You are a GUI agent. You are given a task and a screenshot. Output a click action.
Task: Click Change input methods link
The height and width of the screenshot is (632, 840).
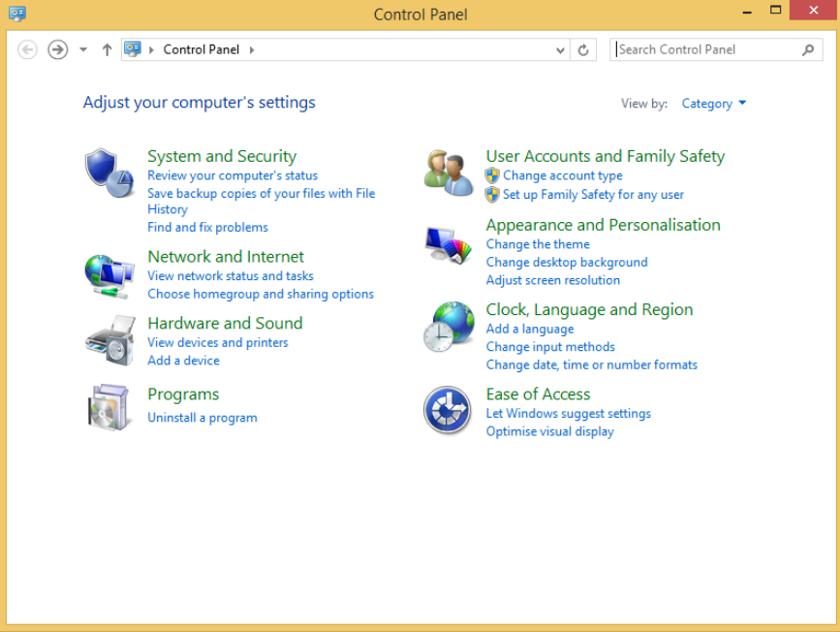[x=550, y=347]
